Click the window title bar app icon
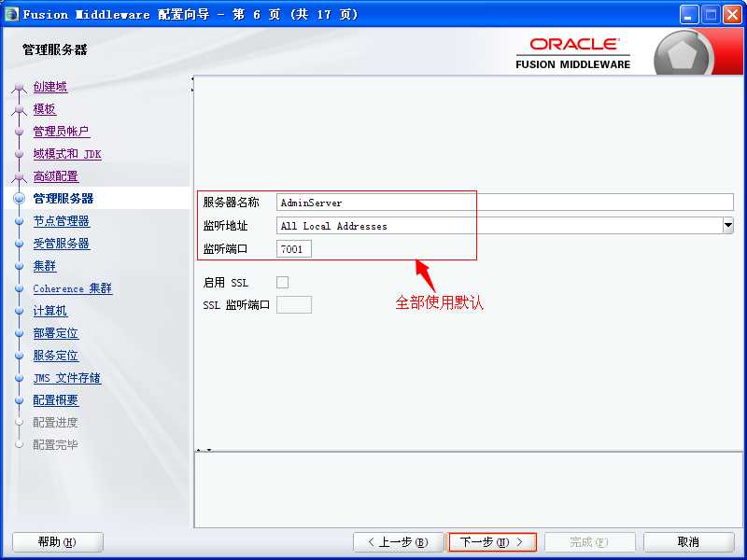 tap(11, 14)
